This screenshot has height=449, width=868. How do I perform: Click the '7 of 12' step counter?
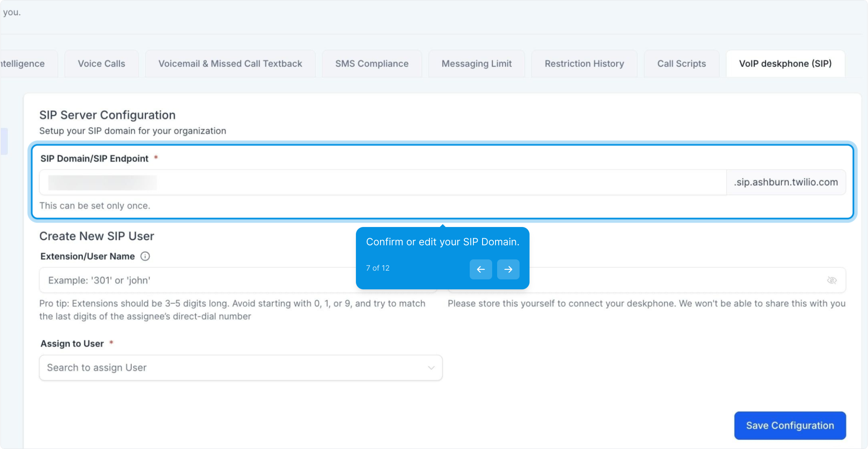(x=378, y=268)
